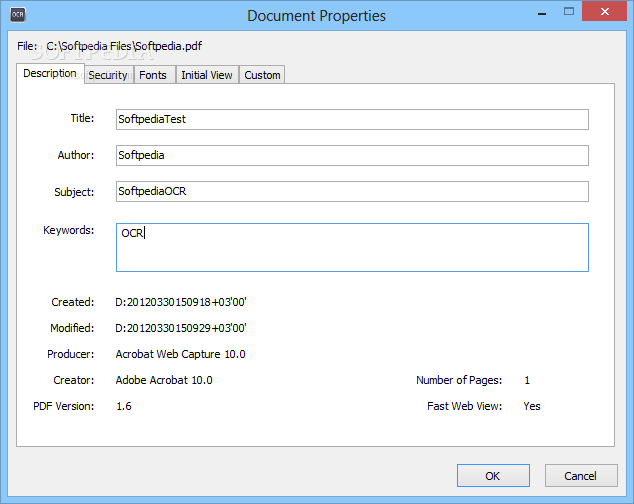Confirm changes with the OK button
This screenshot has height=504, width=634.
pyautogui.click(x=493, y=476)
